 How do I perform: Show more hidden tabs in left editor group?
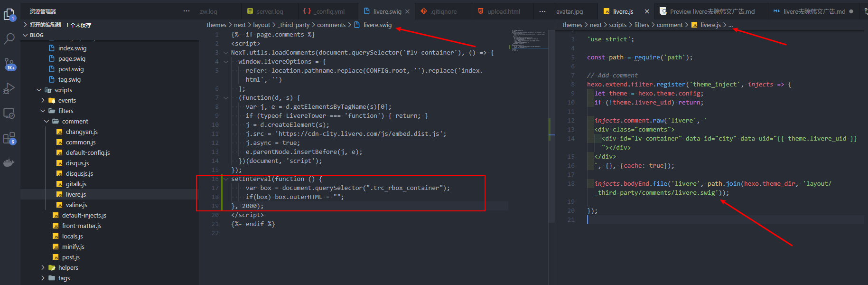[542, 11]
